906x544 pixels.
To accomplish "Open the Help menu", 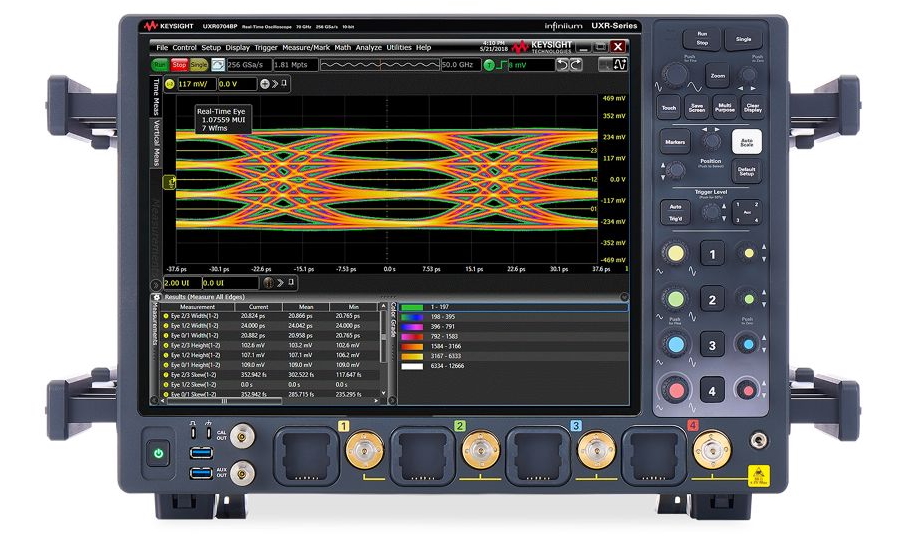I will pyautogui.click(x=424, y=47).
